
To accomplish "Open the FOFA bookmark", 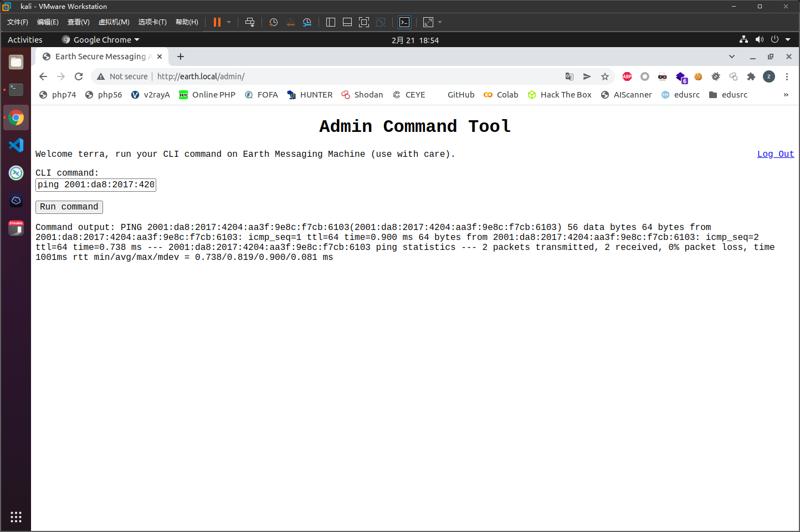I will pyautogui.click(x=261, y=95).
